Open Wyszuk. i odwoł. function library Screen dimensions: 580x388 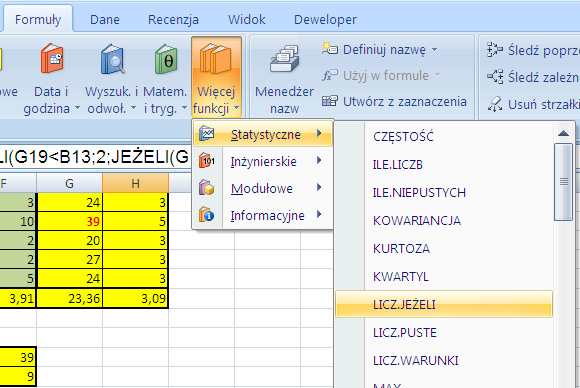(111, 78)
